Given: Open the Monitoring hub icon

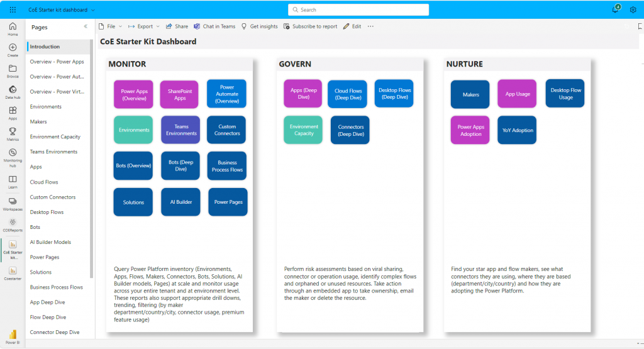Looking at the screenshot, I should [x=13, y=155].
